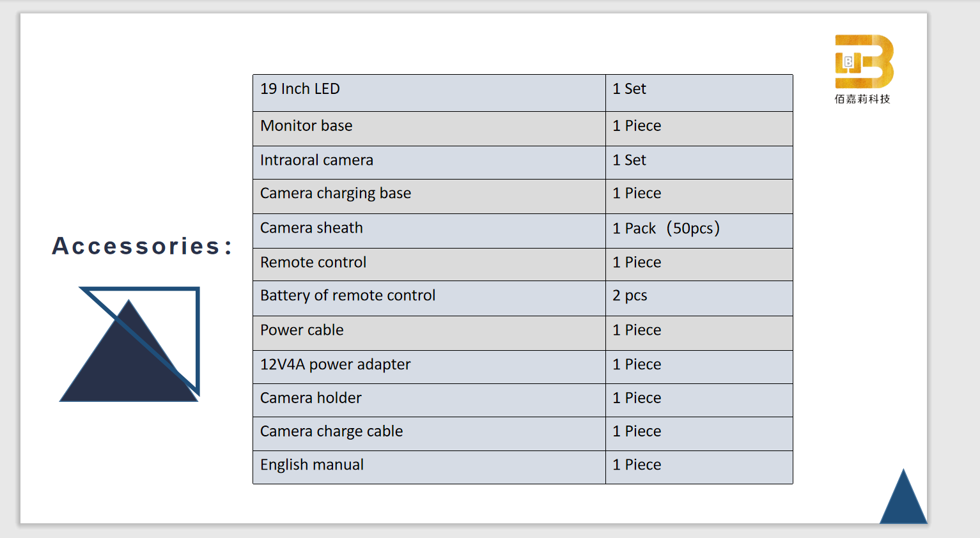Click the 19 Inch LED cell

[429, 93]
